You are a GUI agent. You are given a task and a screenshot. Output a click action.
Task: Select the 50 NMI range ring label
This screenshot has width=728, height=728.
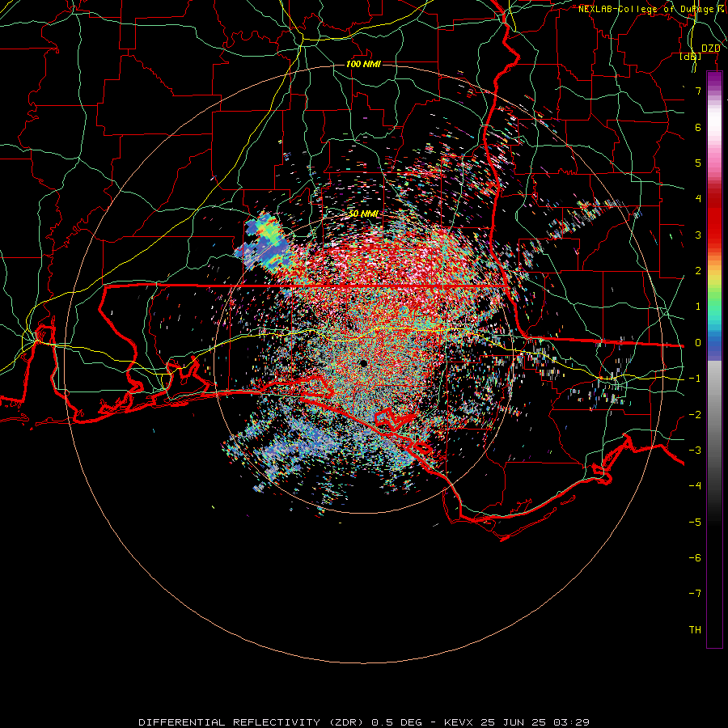coord(363,214)
